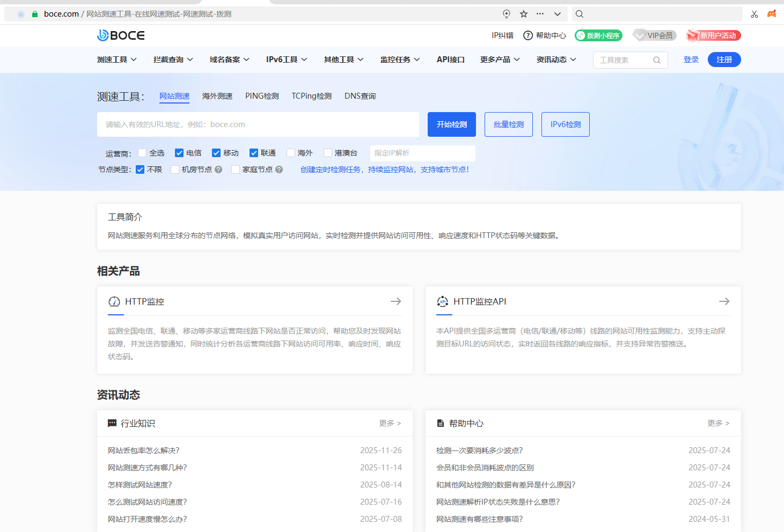
Task: Click the tool search magnifier icon
Action: click(x=657, y=60)
